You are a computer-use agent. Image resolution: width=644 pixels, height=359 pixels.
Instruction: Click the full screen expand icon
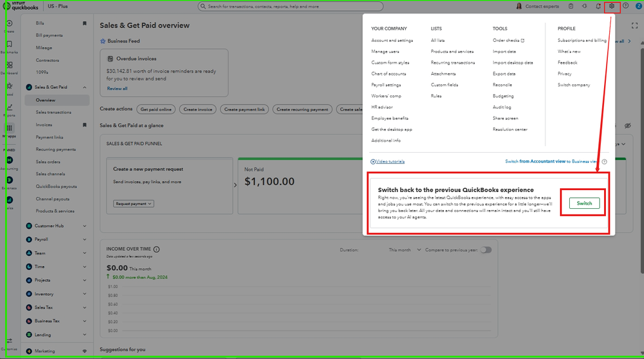634,25
